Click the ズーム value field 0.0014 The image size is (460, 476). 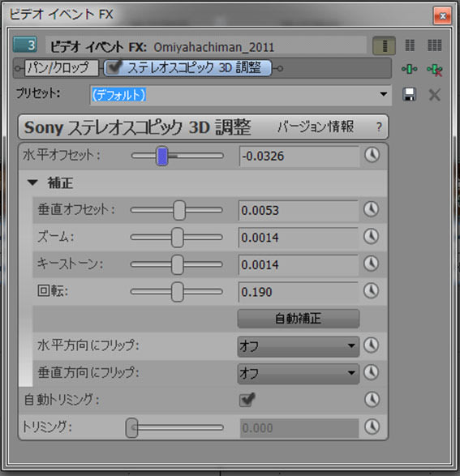(x=299, y=238)
